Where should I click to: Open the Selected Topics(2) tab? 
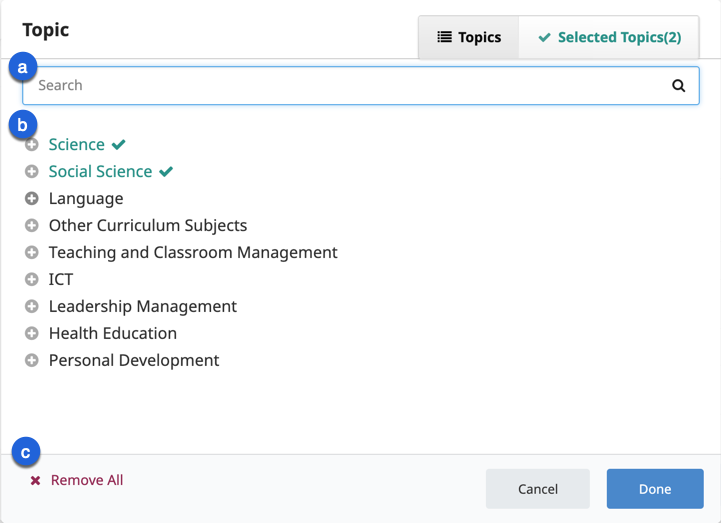point(609,38)
